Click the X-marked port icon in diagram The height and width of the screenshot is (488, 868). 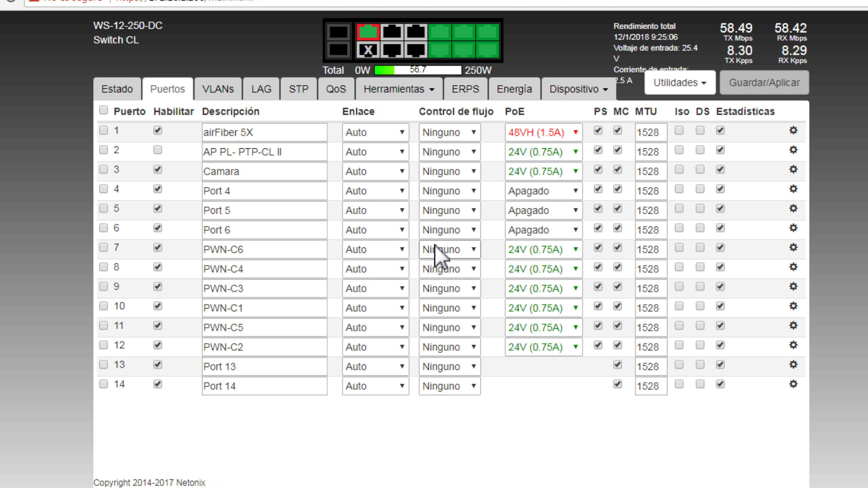[x=368, y=50]
